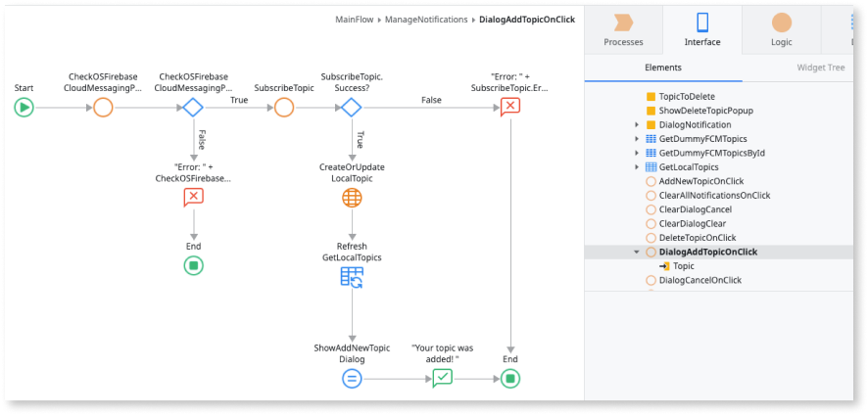Click the End node below error message

194,265
